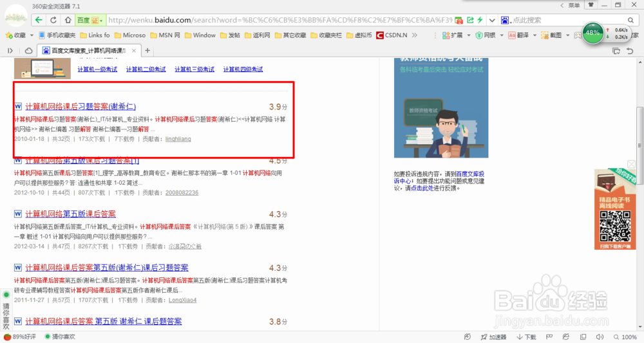Expand the address bar history dropdown

pos(492,20)
